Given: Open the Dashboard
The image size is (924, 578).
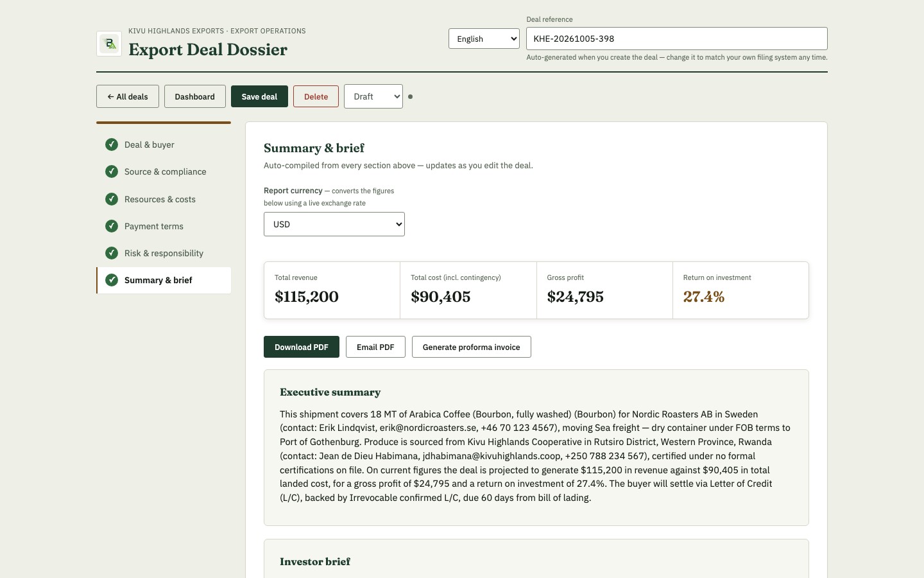Looking at the screenshot, I should [195, 96].
